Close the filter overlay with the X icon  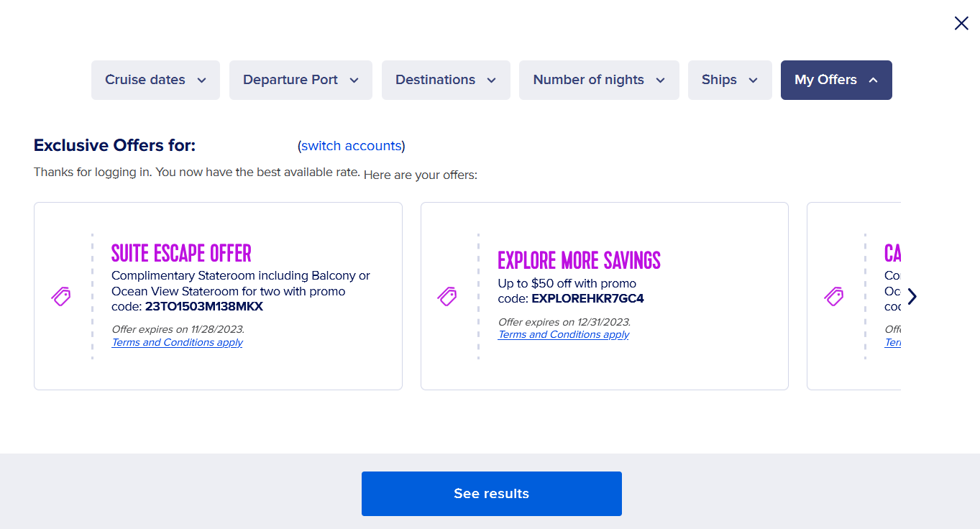[x=961, y=23]
